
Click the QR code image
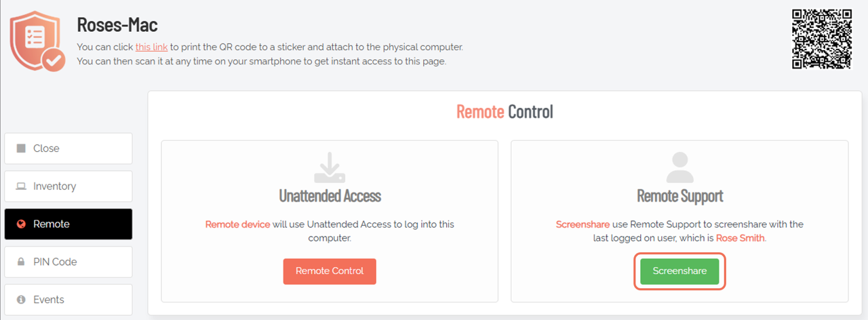click(x=821, y=39)
